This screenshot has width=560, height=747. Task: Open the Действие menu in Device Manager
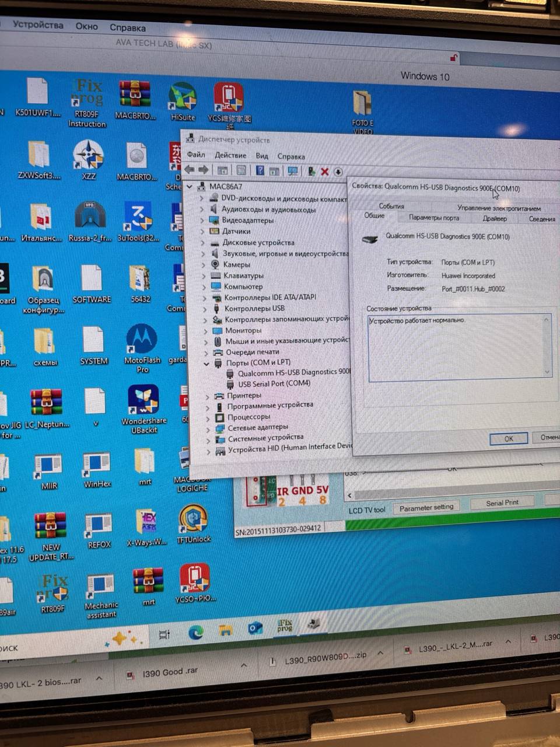point(230,155)
